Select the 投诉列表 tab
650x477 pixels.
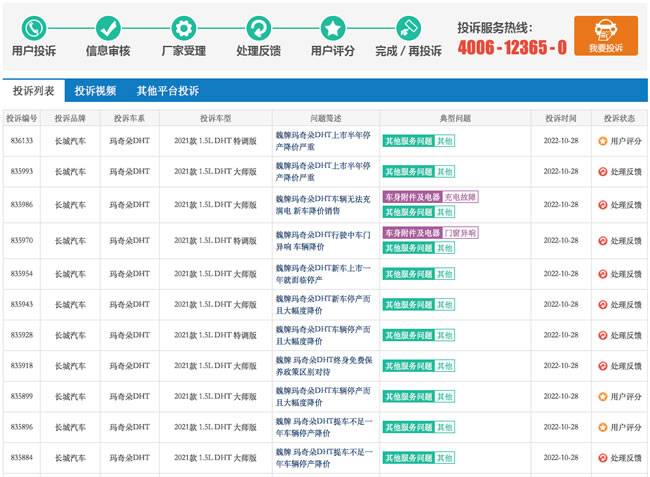pos(33,91)
